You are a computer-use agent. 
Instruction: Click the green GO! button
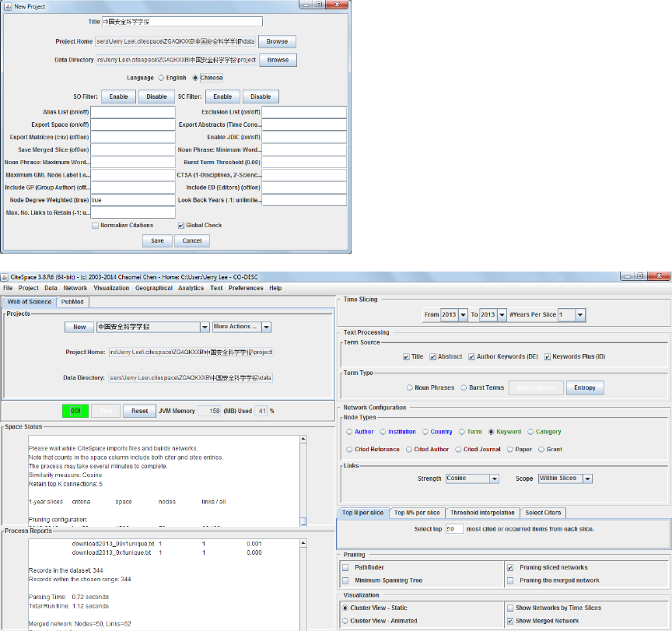pos(75,411)
